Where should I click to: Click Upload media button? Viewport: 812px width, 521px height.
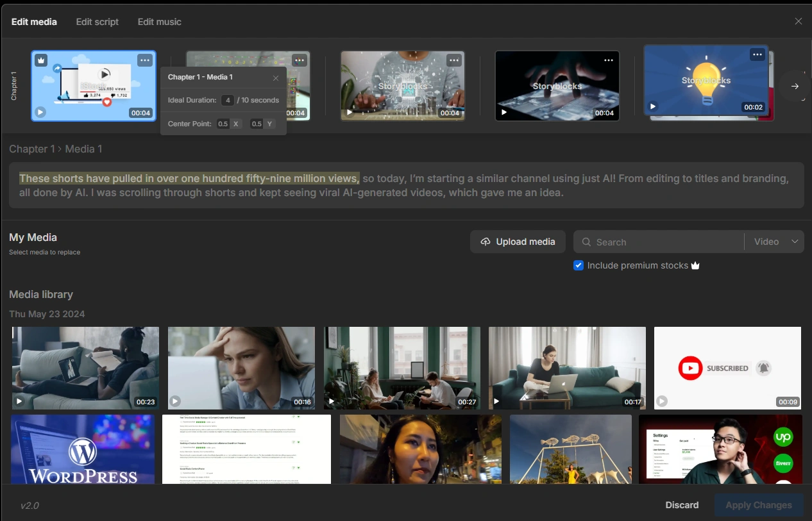[x=518, y=242]
